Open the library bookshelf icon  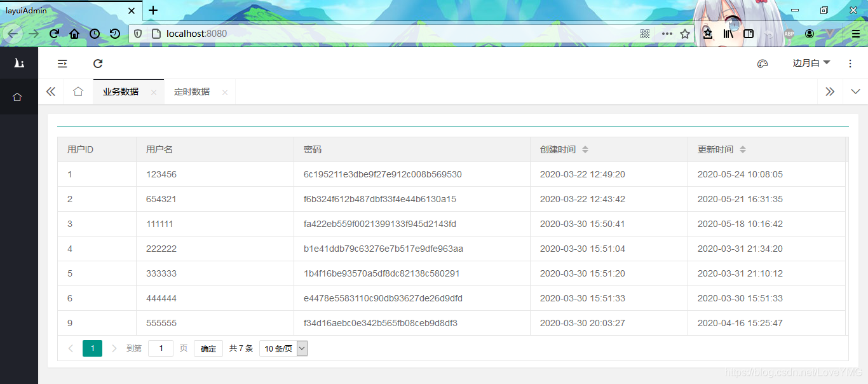click(728, 34)
